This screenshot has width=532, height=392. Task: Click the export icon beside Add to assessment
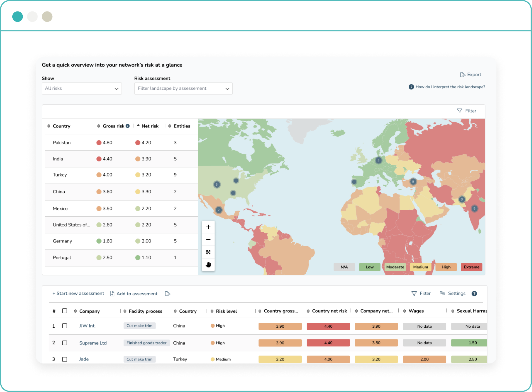coord(168,294)
